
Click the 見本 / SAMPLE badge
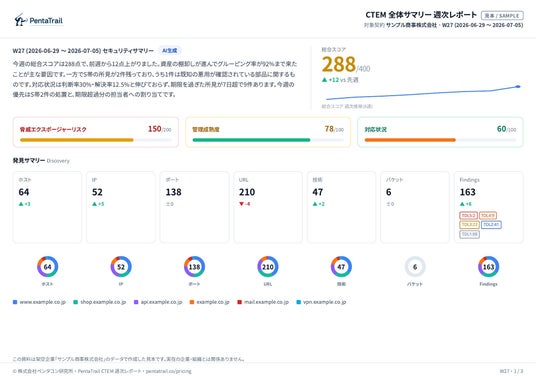(502, 15)
